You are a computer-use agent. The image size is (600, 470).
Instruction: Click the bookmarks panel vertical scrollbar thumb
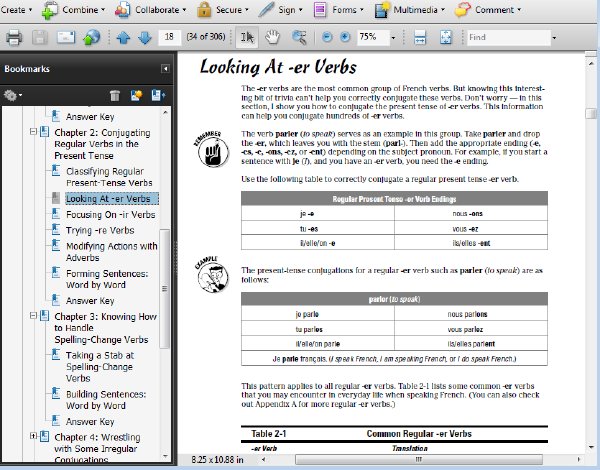click(x=165, y=289)
